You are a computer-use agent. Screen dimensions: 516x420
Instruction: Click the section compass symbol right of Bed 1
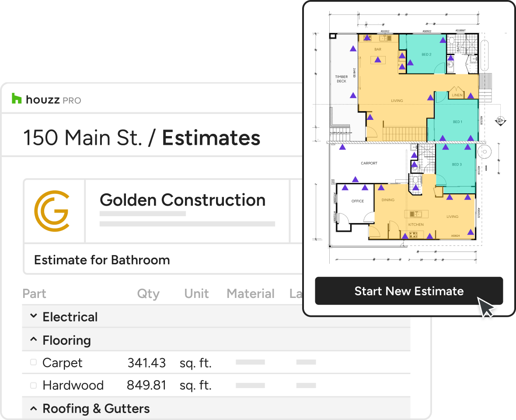(x=500, y=120)
